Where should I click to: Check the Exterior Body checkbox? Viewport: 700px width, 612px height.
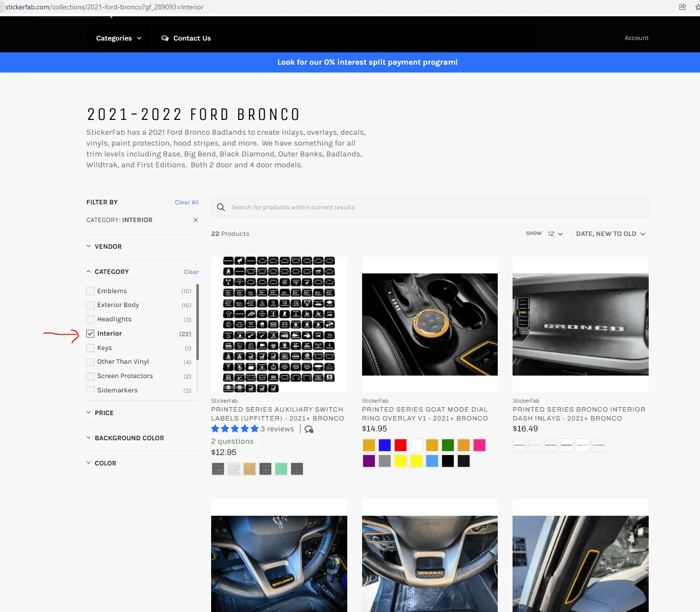point(90,305)
